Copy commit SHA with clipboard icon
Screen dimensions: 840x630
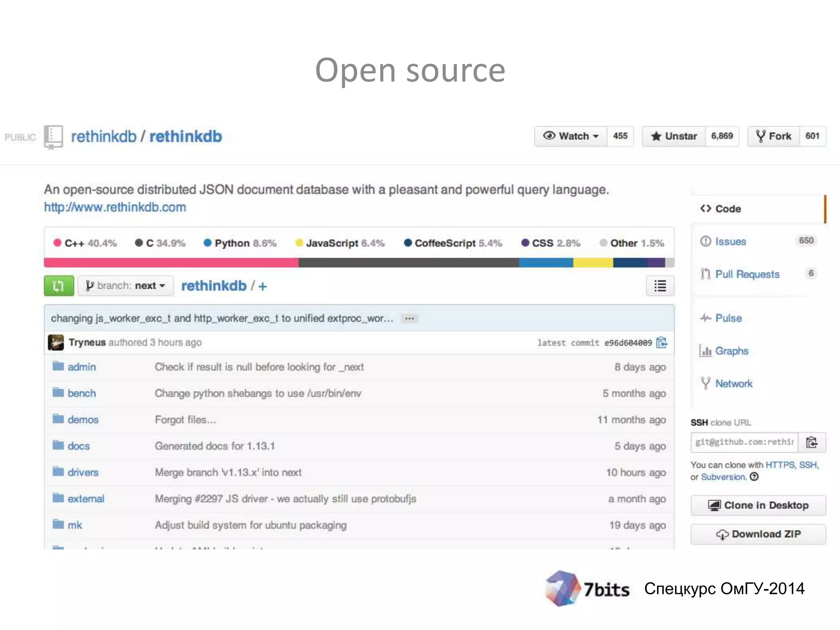click(x=662, y=342)
